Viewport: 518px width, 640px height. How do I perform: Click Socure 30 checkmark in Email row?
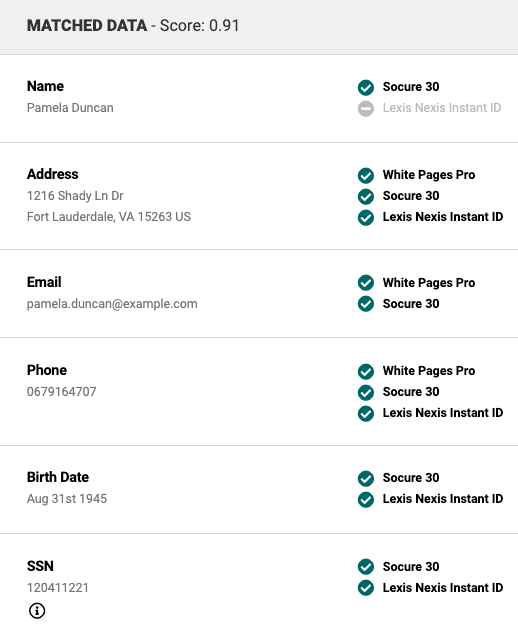pos(366,304)
